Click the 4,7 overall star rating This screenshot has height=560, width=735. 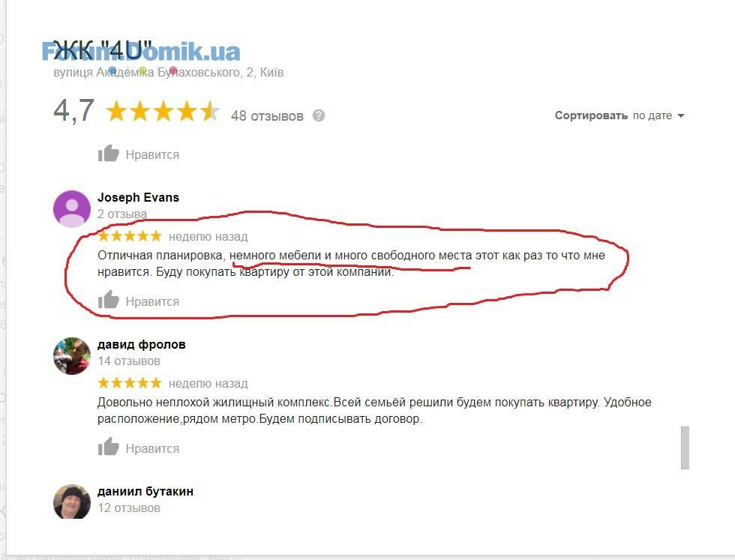[163, 112]
